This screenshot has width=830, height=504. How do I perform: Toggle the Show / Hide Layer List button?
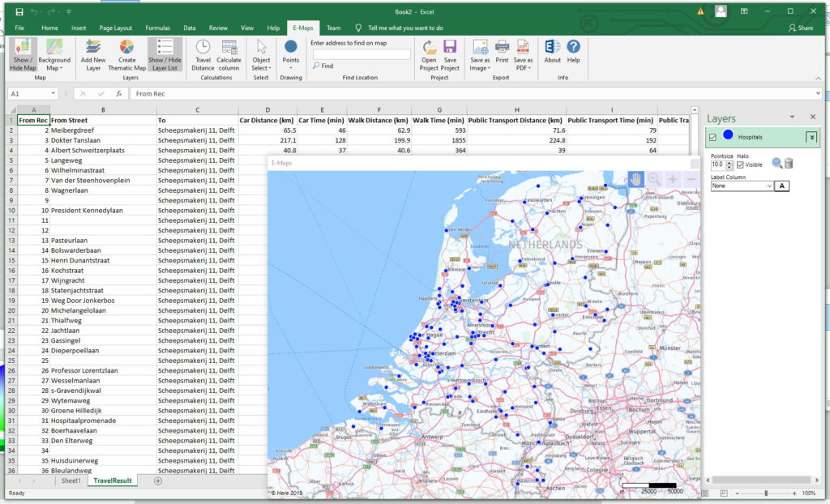tap(165, 54)
